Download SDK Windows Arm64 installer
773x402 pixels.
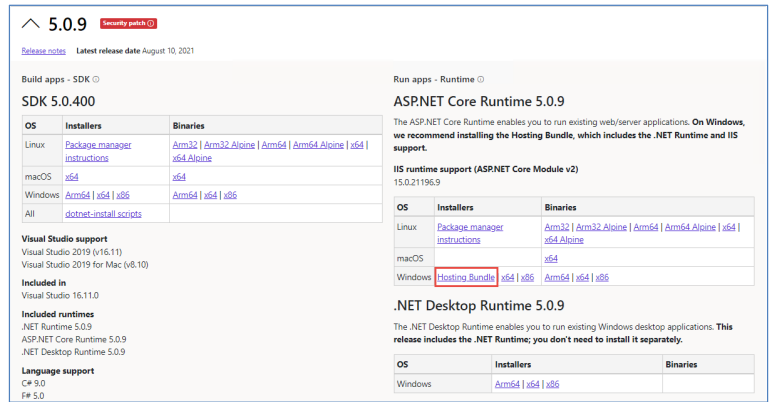[x=77, y=195]
